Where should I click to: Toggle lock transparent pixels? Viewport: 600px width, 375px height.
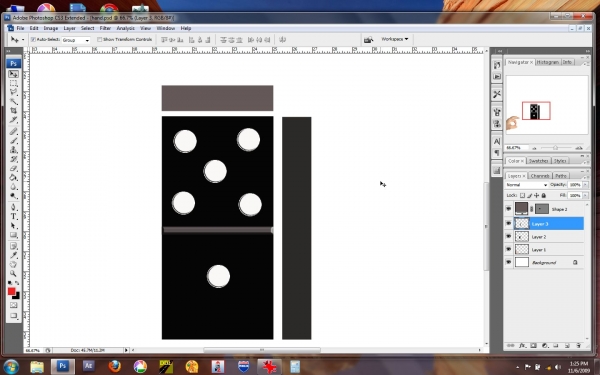(522, 196)
